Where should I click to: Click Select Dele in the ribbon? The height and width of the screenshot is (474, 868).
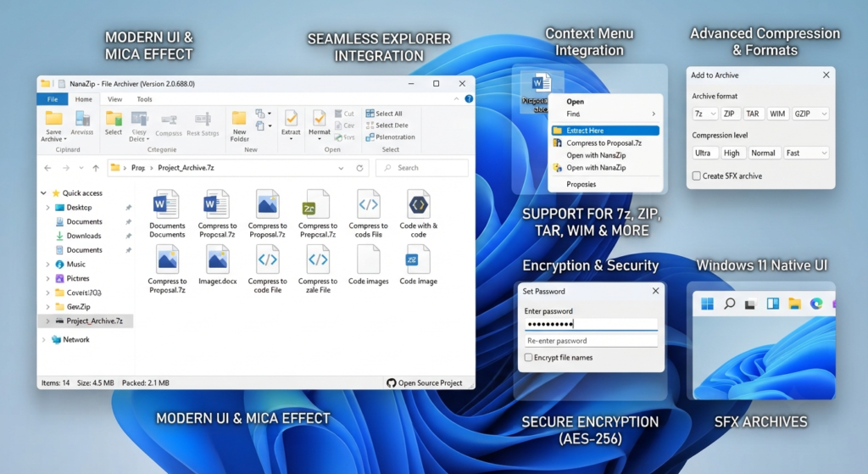pos(387,125)
